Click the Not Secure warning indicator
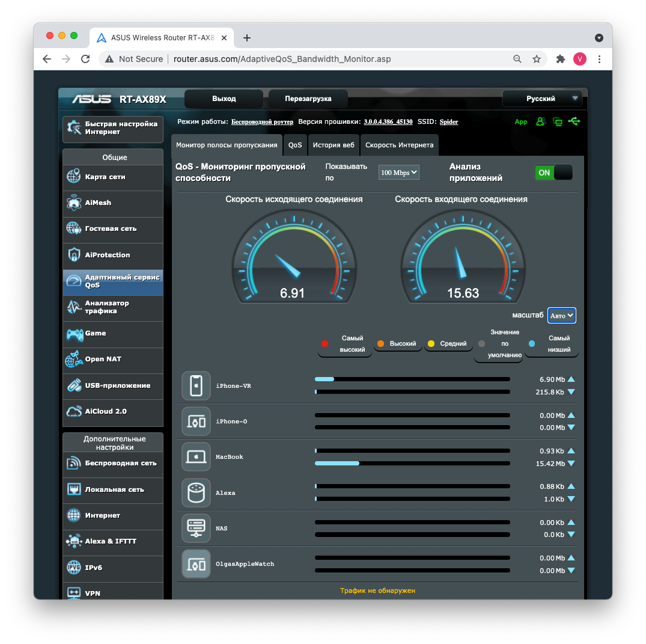 pos(134,59)
